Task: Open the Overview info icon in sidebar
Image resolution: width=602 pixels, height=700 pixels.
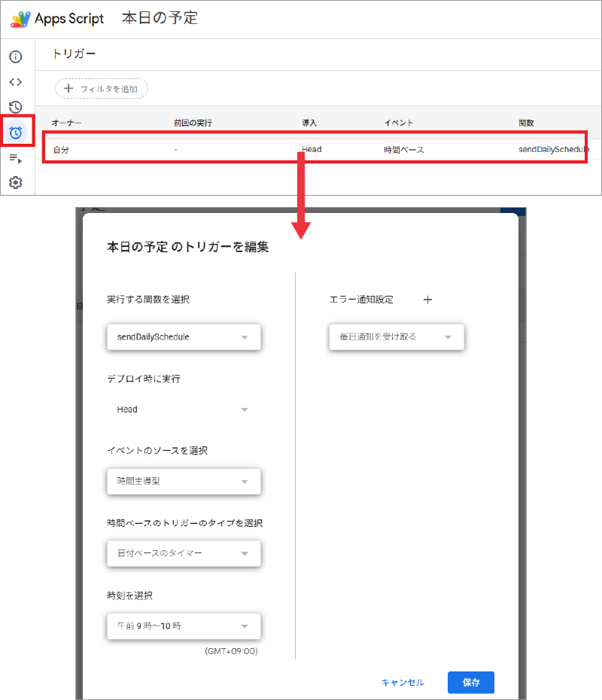Action: 16,56
